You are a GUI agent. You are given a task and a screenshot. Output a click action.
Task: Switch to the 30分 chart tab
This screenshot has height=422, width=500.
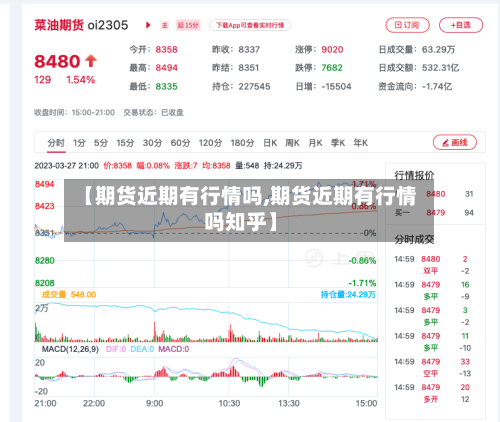(152, 143)
